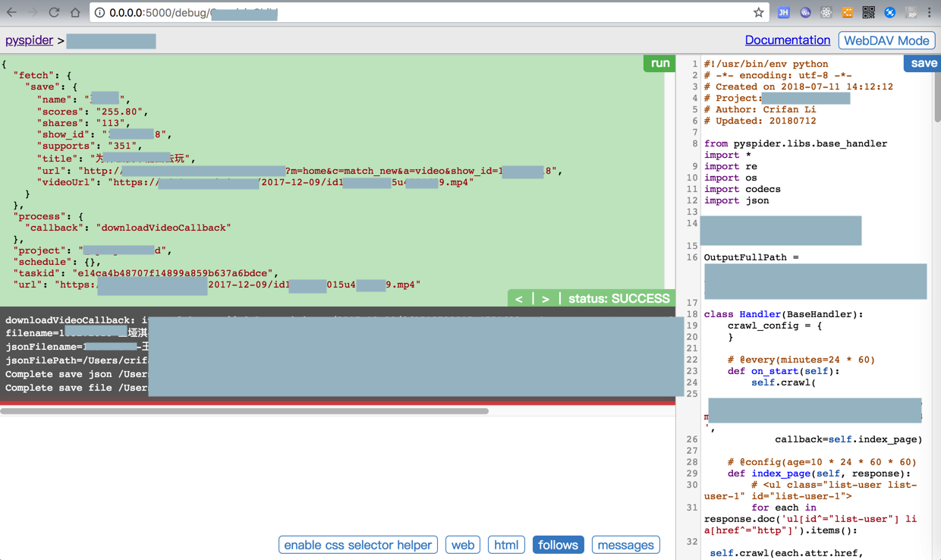Go to browser home page
This screenshot has width=941, height=560.
tap(75, 13)
